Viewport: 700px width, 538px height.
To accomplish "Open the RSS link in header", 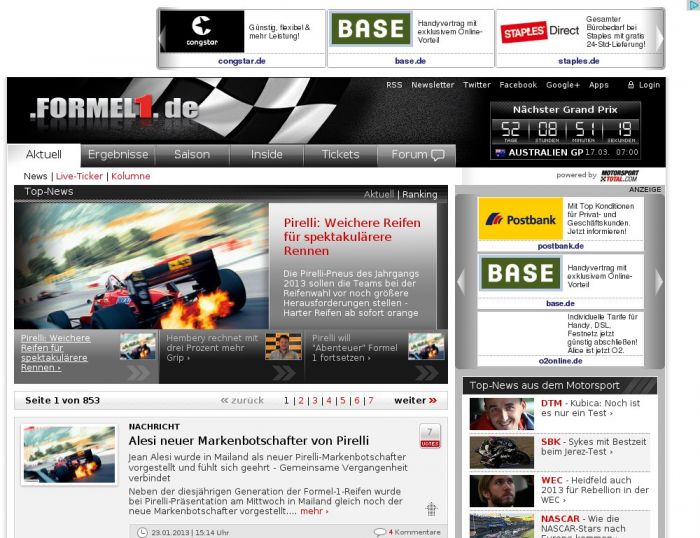I will [x=394, y=85].
